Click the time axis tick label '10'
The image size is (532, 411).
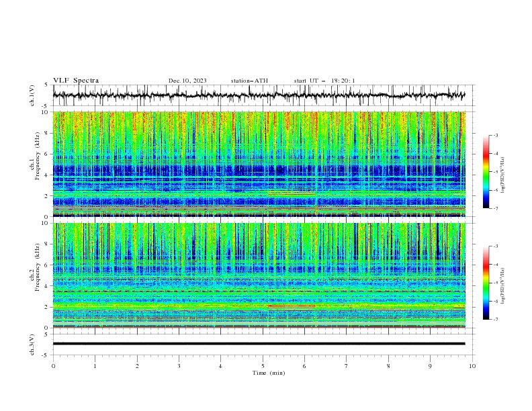(x=472, y=366)
